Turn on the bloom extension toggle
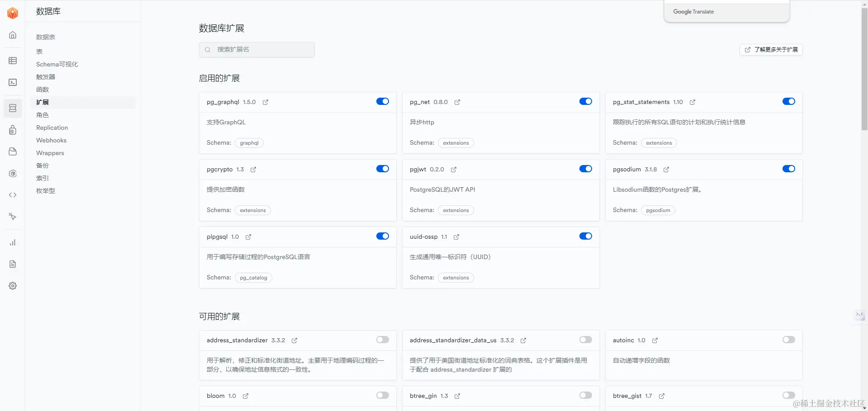 point(383,395)
